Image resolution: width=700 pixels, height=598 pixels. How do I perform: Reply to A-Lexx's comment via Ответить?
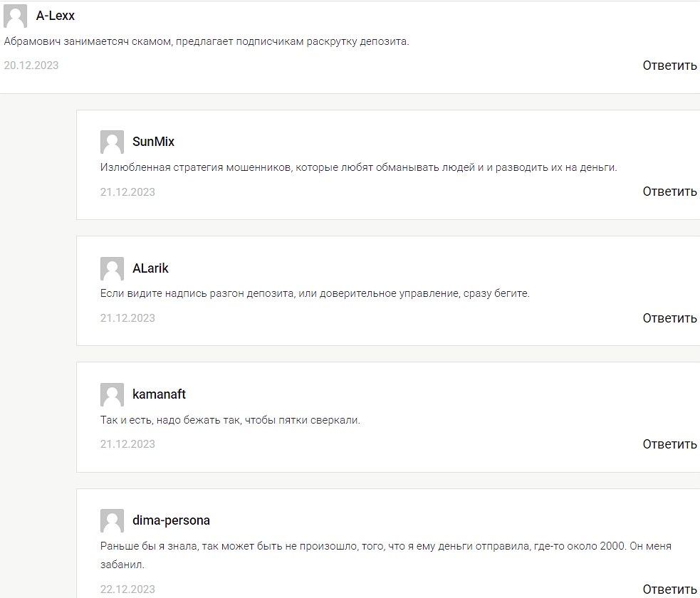pos(669,65)
